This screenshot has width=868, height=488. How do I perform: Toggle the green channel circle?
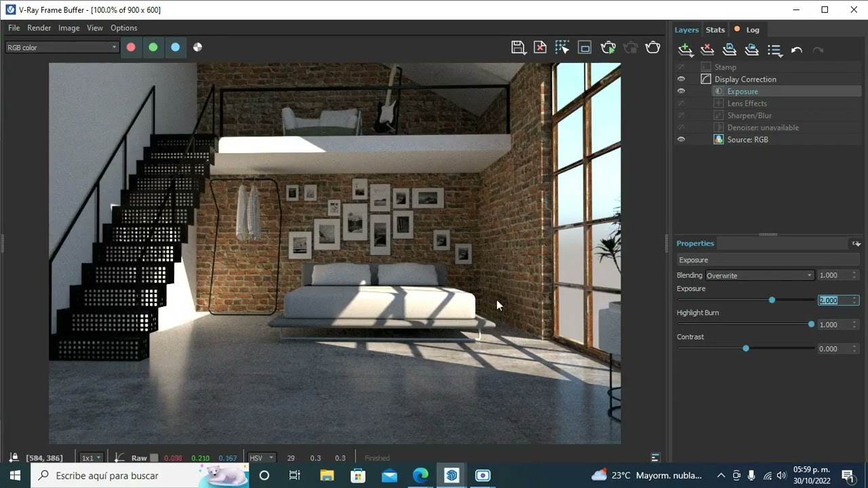click(x=153, y=47)
